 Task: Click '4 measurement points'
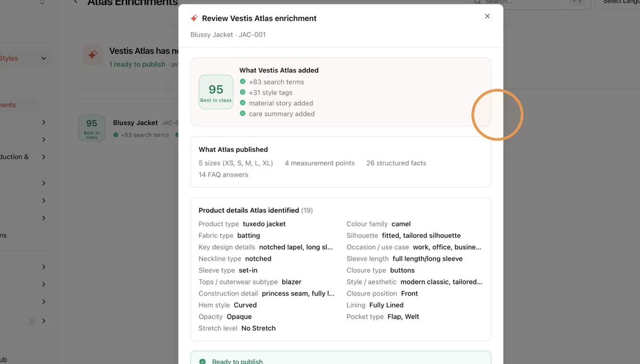pos(319,163)
